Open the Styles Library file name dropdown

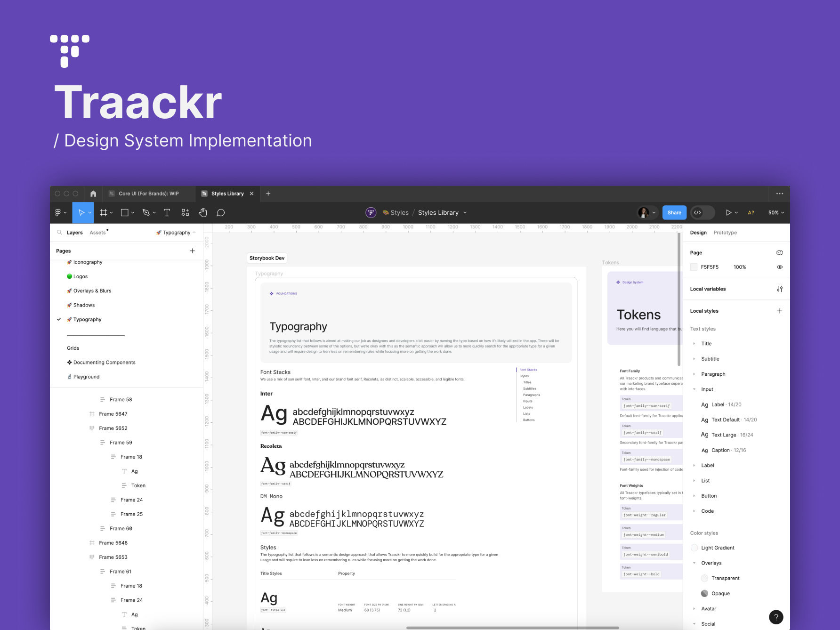pyautogui.click(x=465, y=213)
